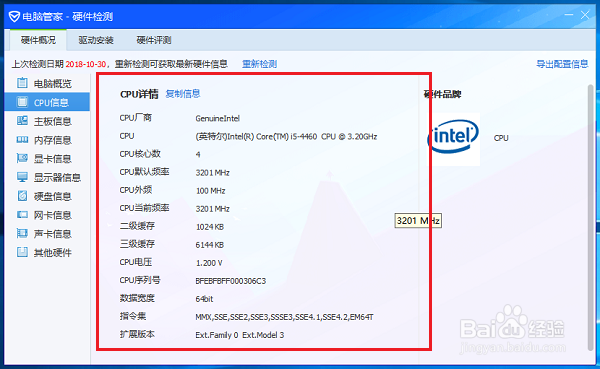Viewport: 600px width, 369px height.
Task: Click the CPU电压 value 1.200 V
Action: tap(209, 263)
